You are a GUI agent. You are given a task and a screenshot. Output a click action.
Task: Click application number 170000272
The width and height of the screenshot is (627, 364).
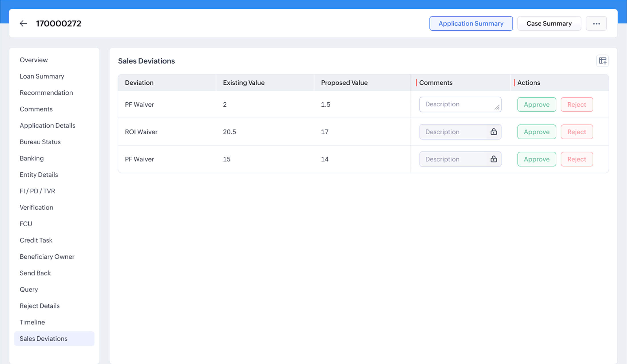[x=59, y=23]
